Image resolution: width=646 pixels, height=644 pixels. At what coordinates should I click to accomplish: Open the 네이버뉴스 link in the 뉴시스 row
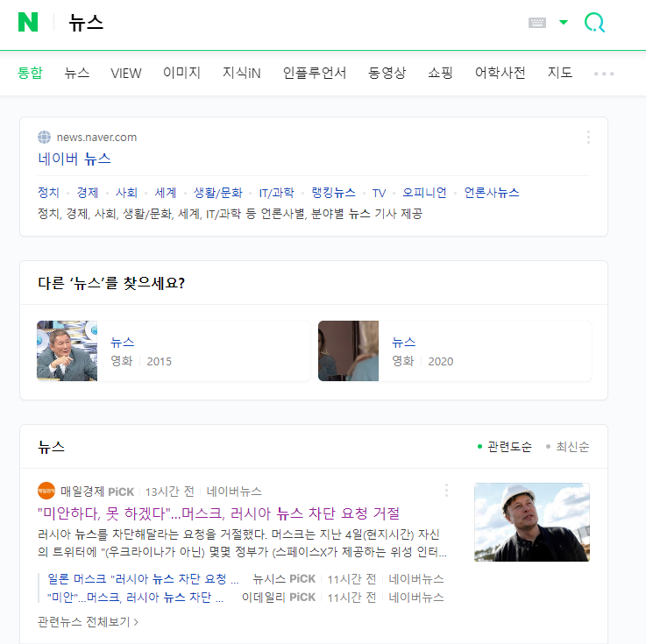pyautogui.click(x=416, y=579)
